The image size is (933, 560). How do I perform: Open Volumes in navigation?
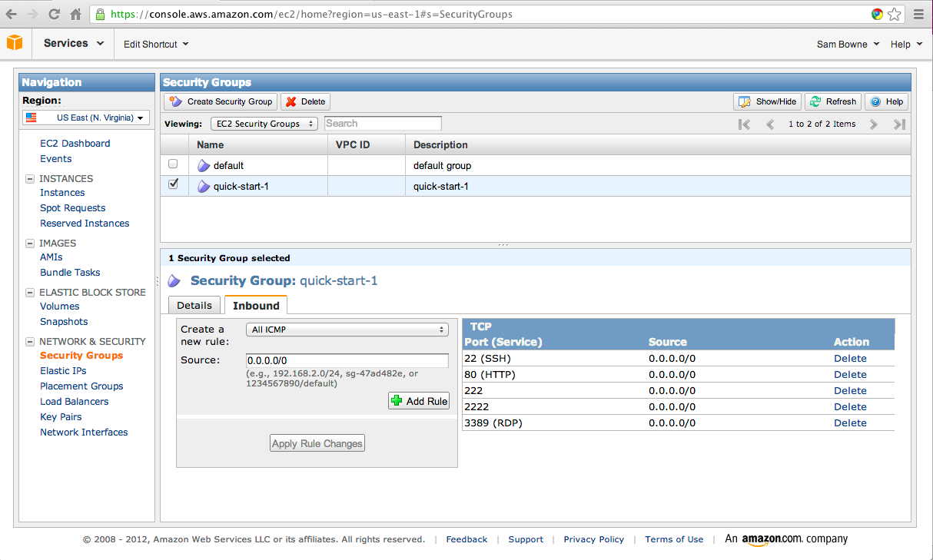(59, 307)
